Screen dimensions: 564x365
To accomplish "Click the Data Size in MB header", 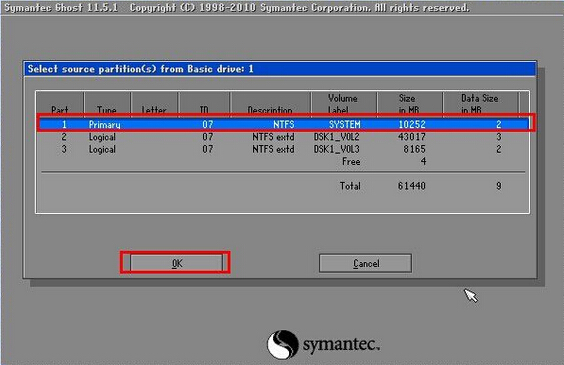I will point(480,105).
